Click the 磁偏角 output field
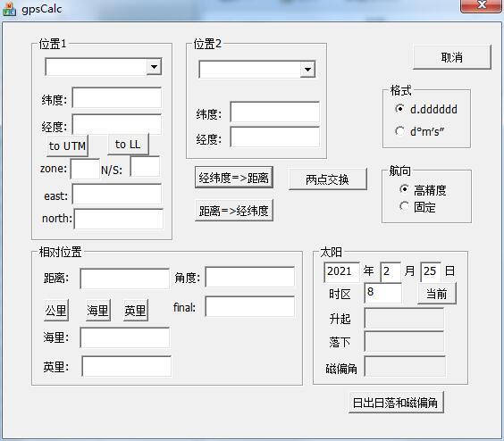The width and height of the screenshot is (504, 441). click(405, 366)
